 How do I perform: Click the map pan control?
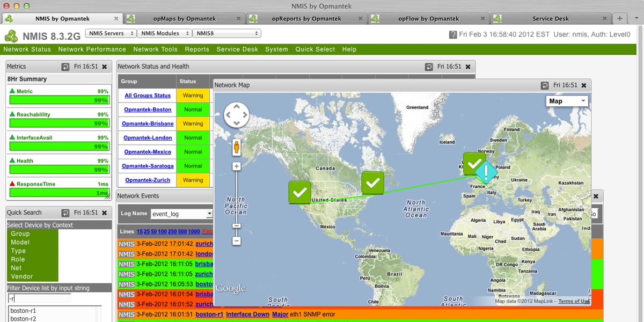click(236, 114)
